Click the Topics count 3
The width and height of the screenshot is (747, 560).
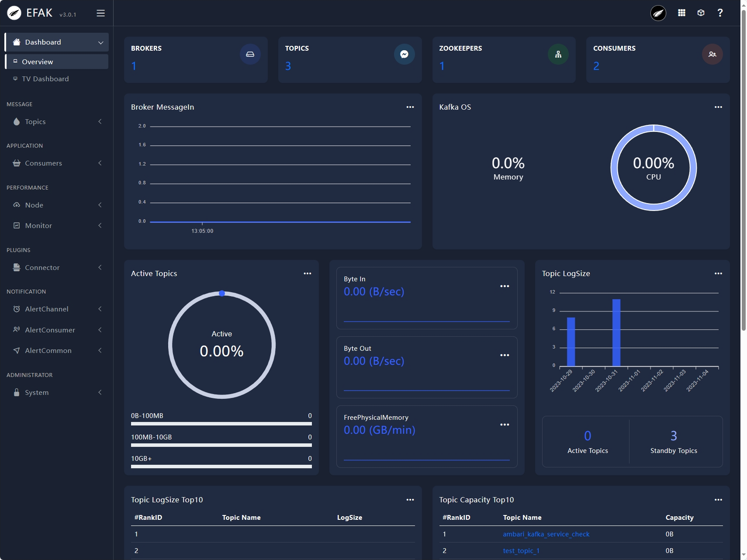point(288,66)
